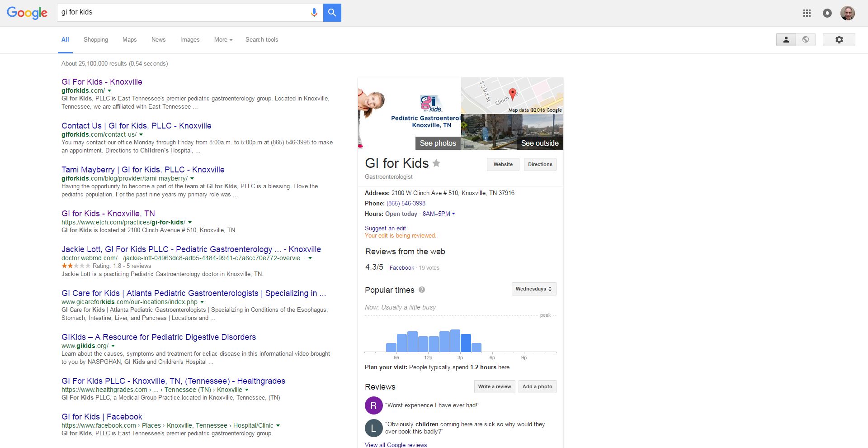Open View all Google reviews
The width and height of the screenshot is (868, 448).
(x=396, y=445)
